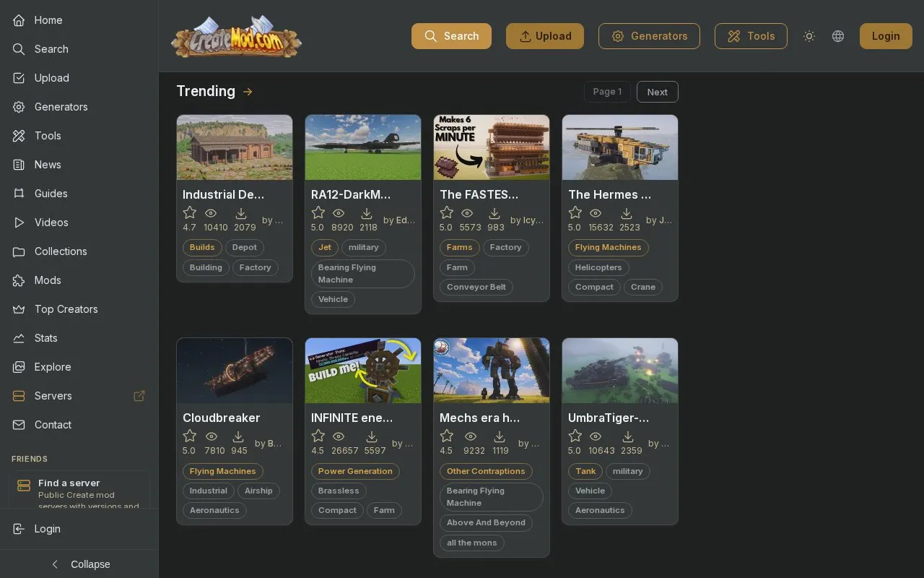This screenshot has width=924, height=578.
Task: Select the Flying Machines tag on The Hermes card
Action: (609, 247)
